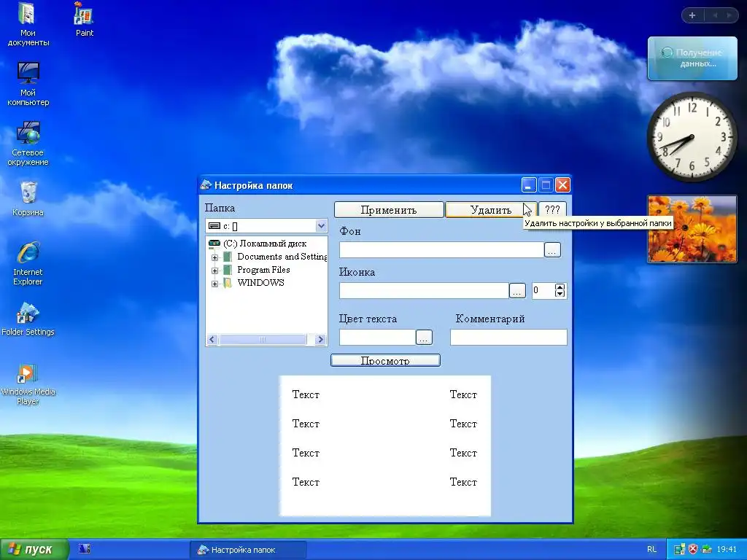Image resolution: width=747 pixels, height=560 pixels.
Task: Increase the icon index spinner value
Action: (x=560, y=287)
